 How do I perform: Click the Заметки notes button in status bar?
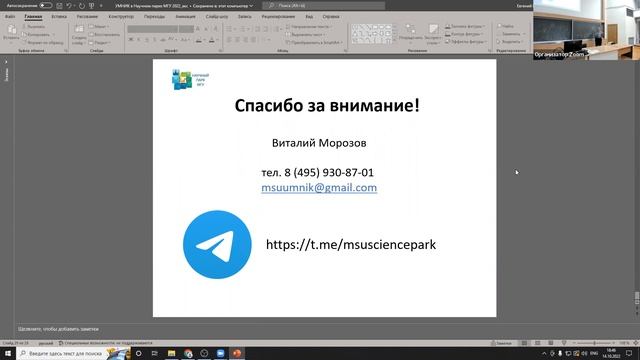(x=502, y=343)
